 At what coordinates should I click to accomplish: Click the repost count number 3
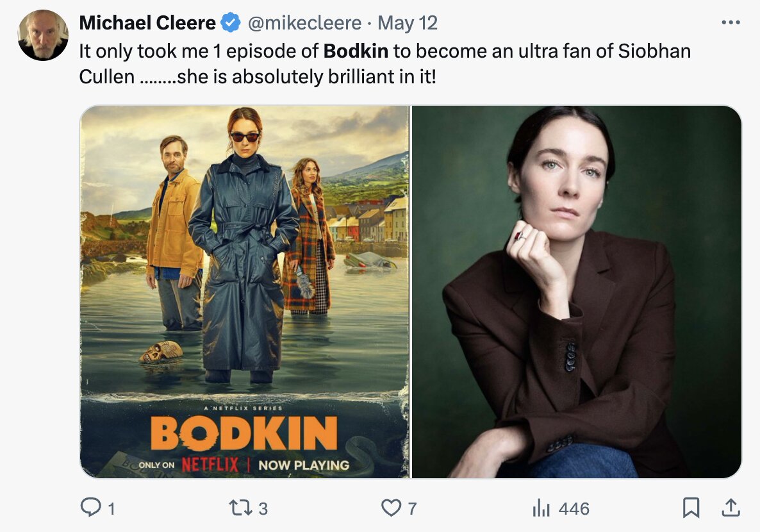tap(263, 509)
